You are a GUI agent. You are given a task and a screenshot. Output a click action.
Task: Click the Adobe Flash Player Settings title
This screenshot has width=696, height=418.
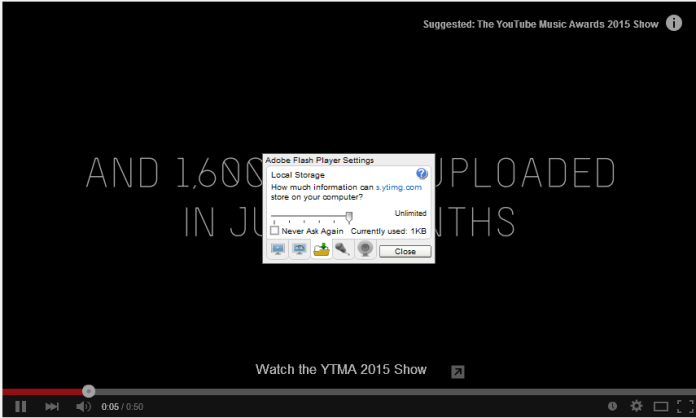click(320, 160)
